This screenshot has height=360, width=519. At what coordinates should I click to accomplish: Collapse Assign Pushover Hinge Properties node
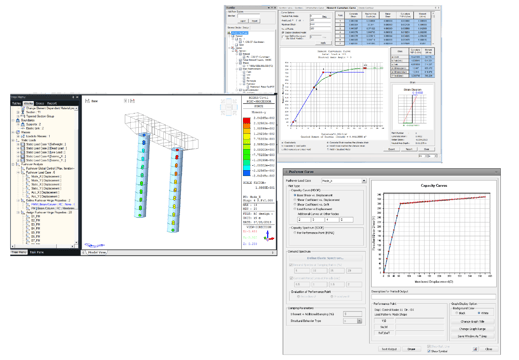pyautogui.click(x=18, y=212)
